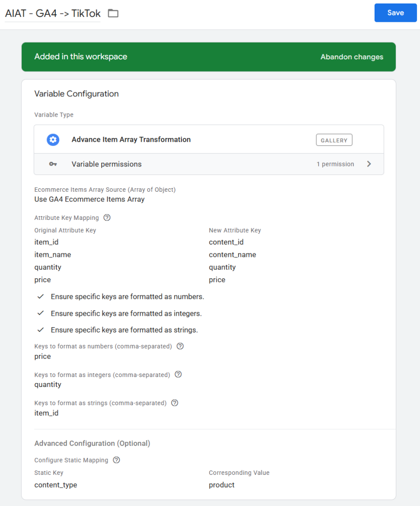
Task: Open help for Keys to format as numbers
Action: tap(180, 346)
